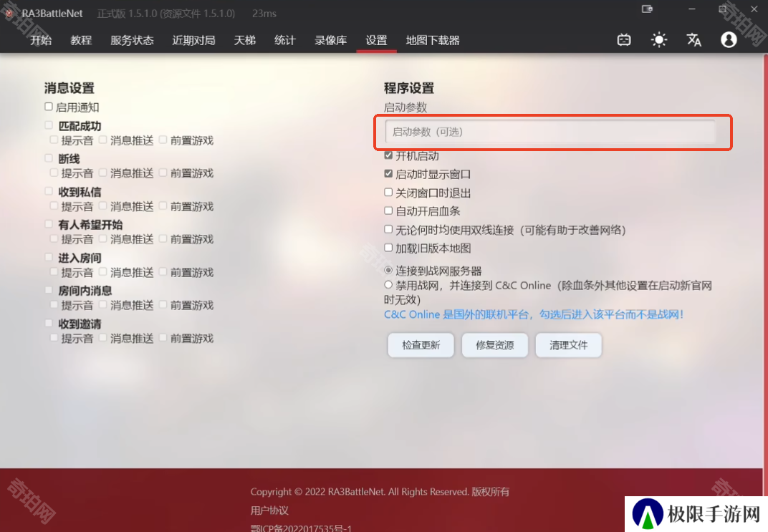The image size is (768, 532).
Task: Toggle the 断线 notification checkbox
Action: (x=49, y=158)
